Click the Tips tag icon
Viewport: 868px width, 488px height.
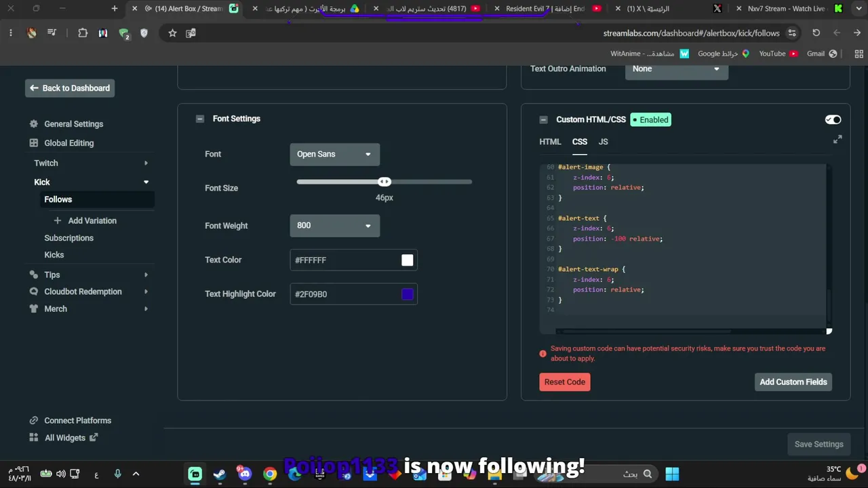[34, 274]
